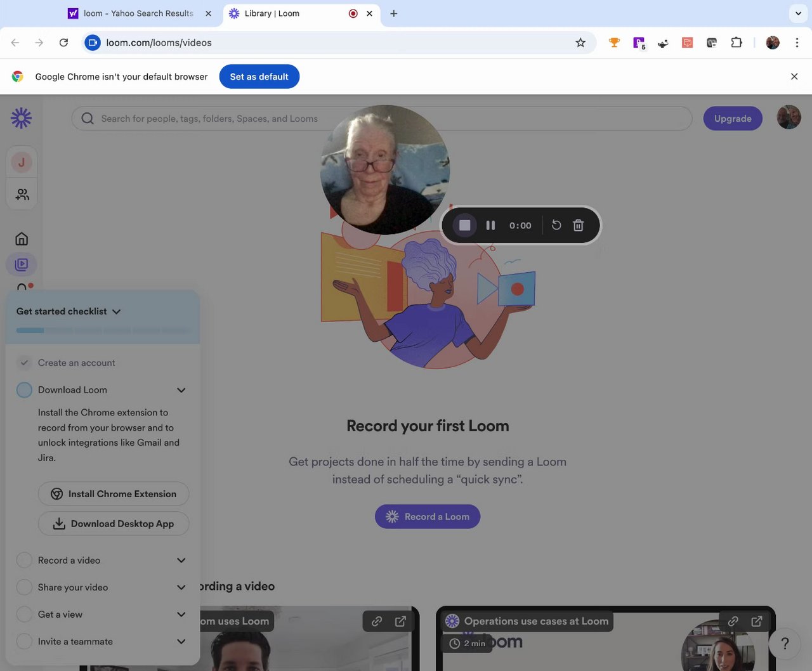
Task: Click the Create an account checkmark
Action: point(24,363)
